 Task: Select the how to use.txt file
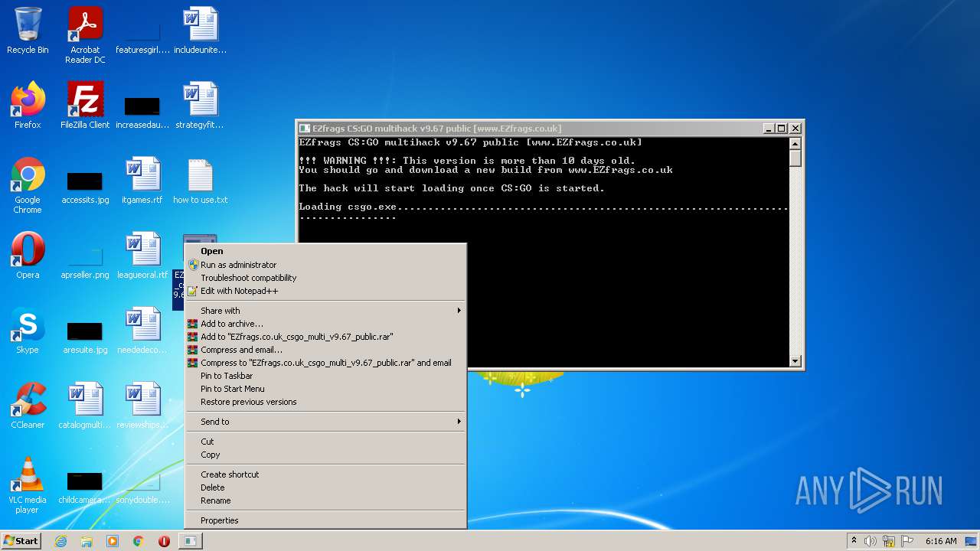(x=200, y=181)
